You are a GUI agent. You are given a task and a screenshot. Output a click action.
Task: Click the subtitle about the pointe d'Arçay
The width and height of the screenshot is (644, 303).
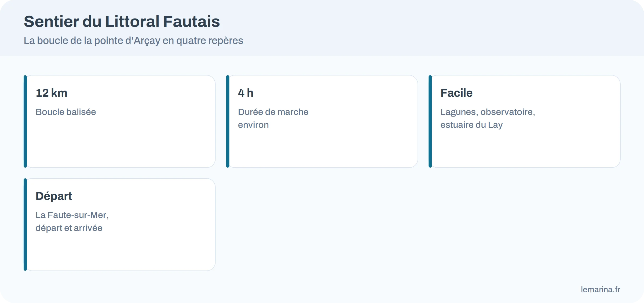(x=133, y=41)
